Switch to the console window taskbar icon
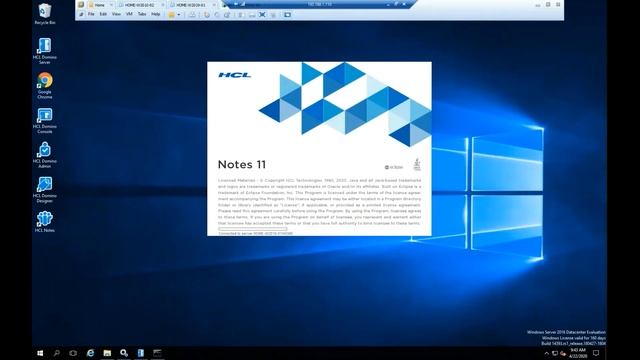Screen dimensions: 640x360 point(157,353)
